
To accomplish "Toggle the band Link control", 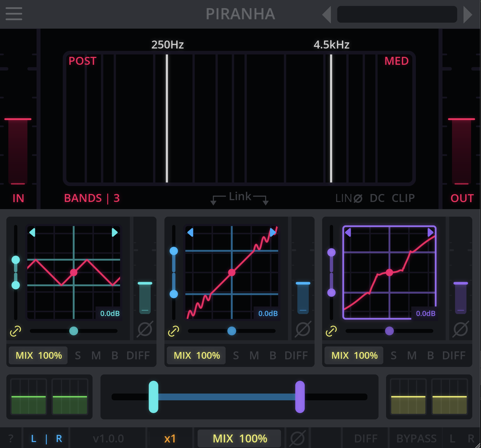I will click(x=240, y=197).
